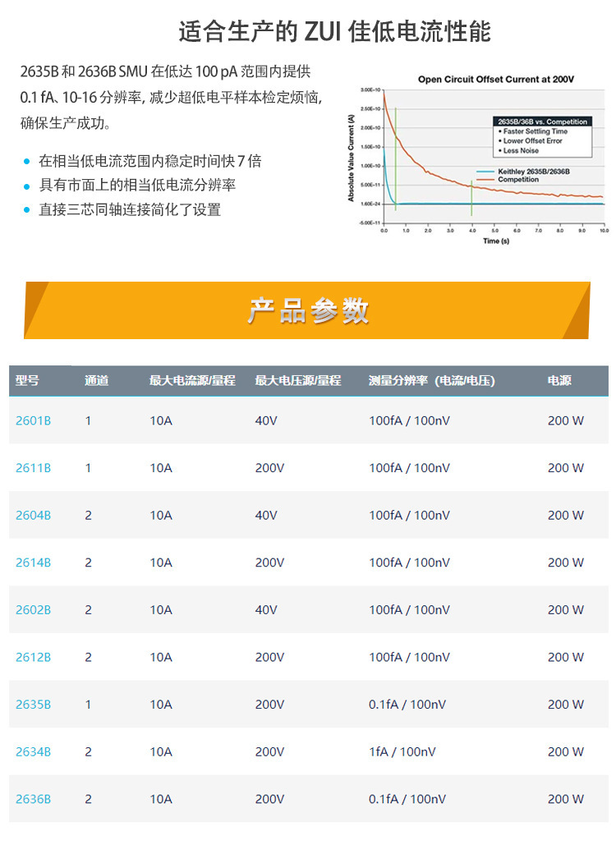Open the 2635B model link
Image resolution: width=616 pixels, height=854 pixels.
pos(33,705)
